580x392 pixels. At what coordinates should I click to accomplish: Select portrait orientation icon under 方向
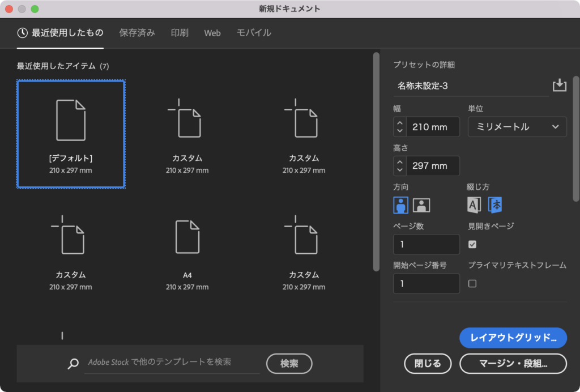(400, 204)
